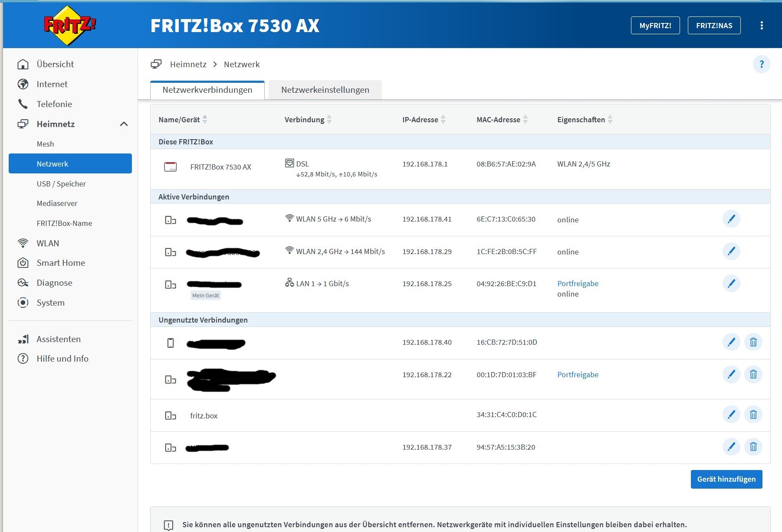
Task: Edit device with IP 192.168.178.41
Action: tap(731, 219)
